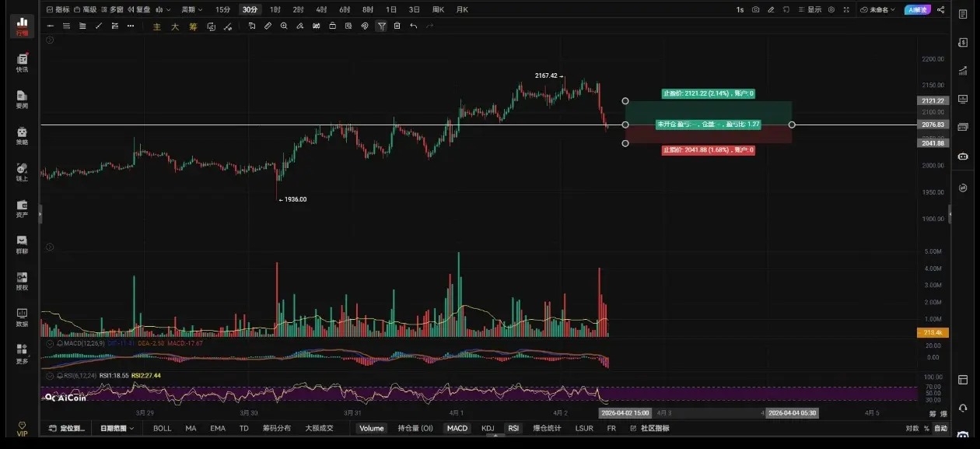
Task: Toggle the KDJ indicator
Action: (x=488, y=428)
